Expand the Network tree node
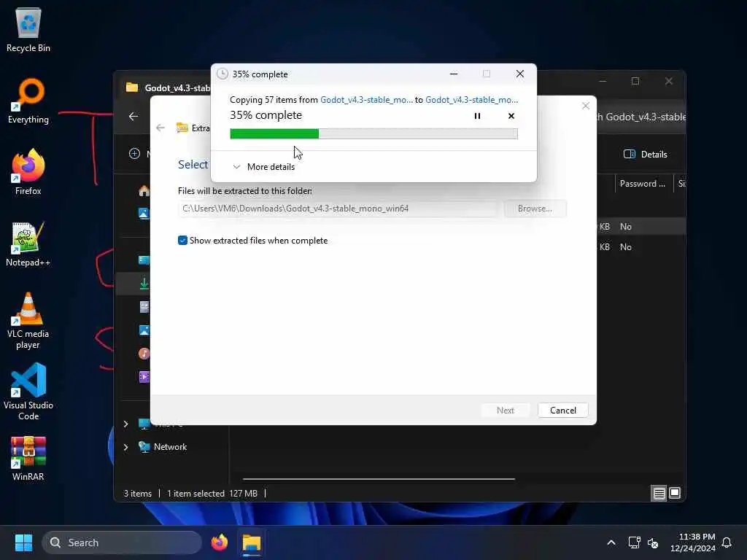Image resolution: width=747 pixels, height=560 pixels. 125,447
